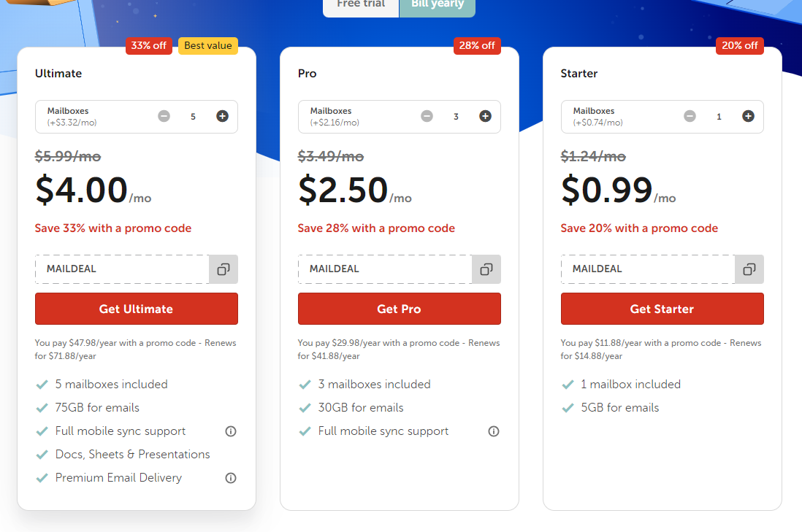Copy the MAILDEAL promo code for Pro

486,269
